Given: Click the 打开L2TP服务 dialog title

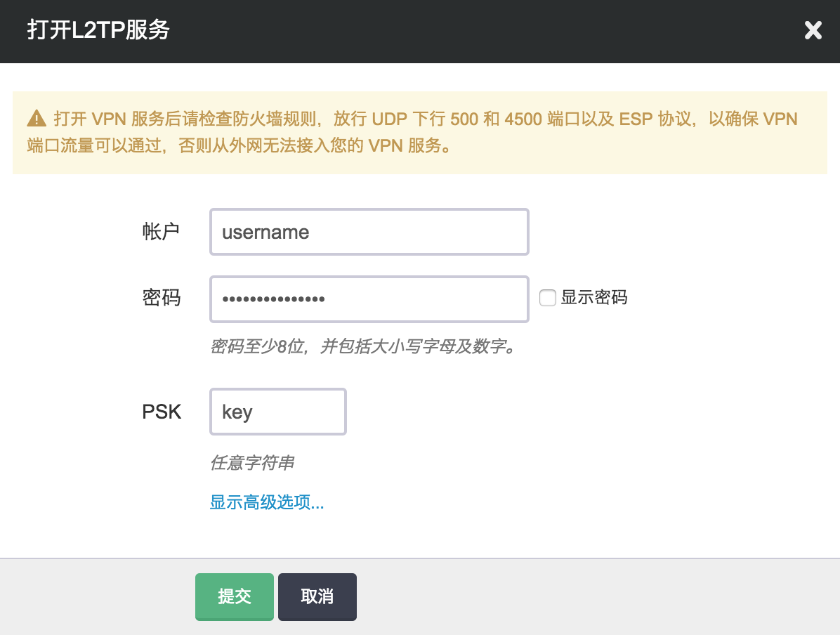Looking at the screenshot, I should (98, 31).
